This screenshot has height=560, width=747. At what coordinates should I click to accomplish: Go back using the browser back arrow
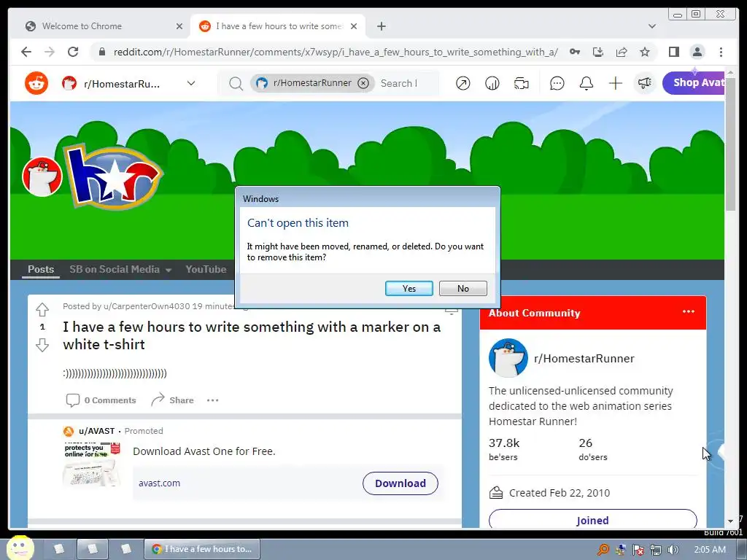26,52
